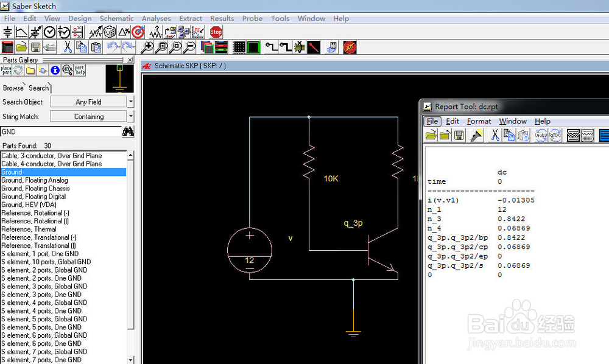Screen dimensions: 609x364
Task: Click the red probe tool icon
Action: (314, 47)
